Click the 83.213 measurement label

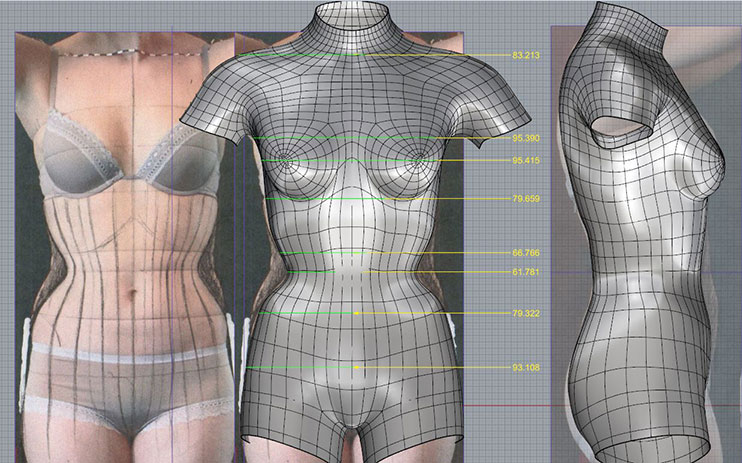tap(526, 55)
